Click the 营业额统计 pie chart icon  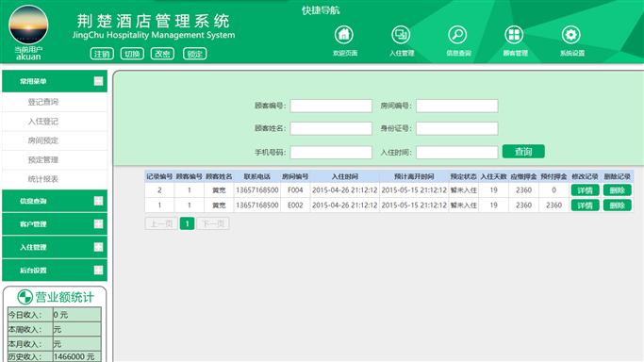pyautogui.click(x=25, y=296)
